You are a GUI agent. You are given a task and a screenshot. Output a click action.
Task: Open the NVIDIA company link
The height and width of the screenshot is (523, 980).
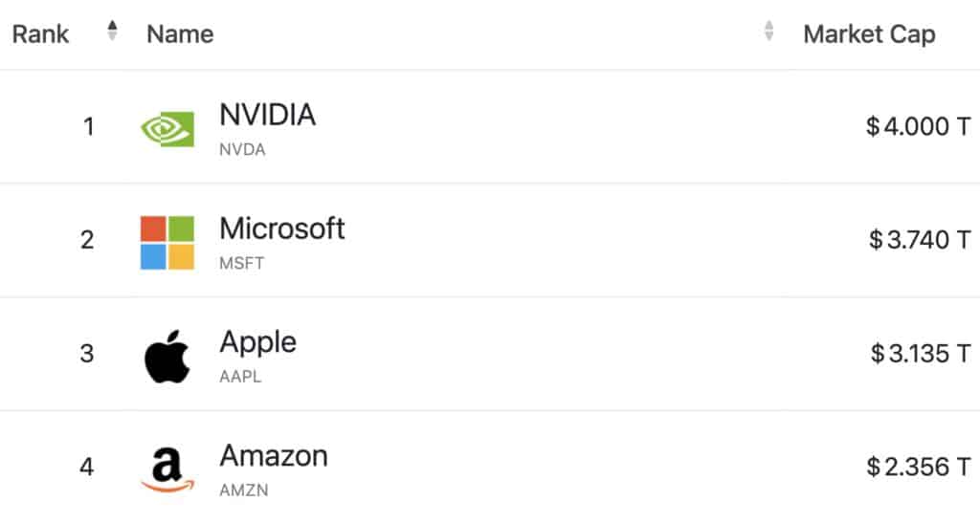(x=268, y=115)
